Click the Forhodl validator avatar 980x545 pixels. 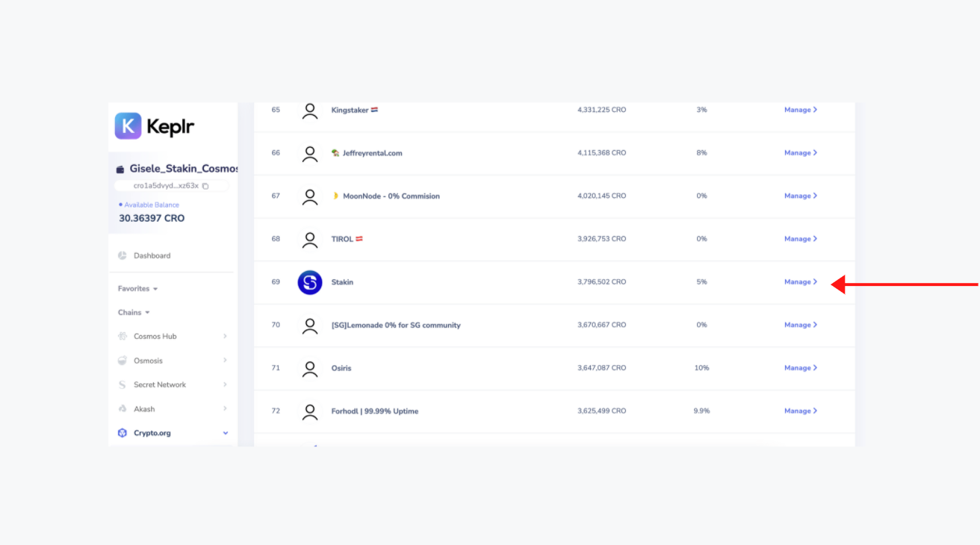click(310, 411)
